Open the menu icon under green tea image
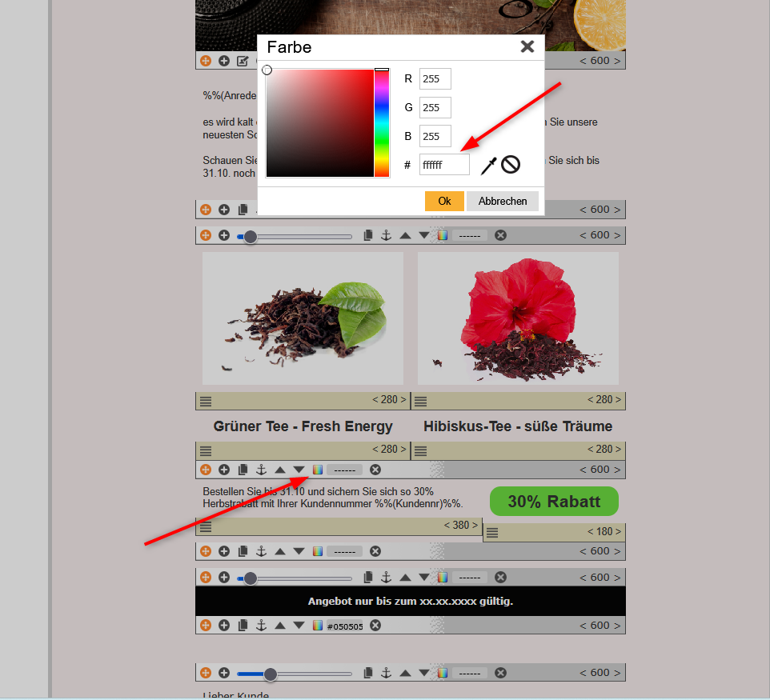Image resolution: width=770 pixels, height=700 pixels. (206, 401)
